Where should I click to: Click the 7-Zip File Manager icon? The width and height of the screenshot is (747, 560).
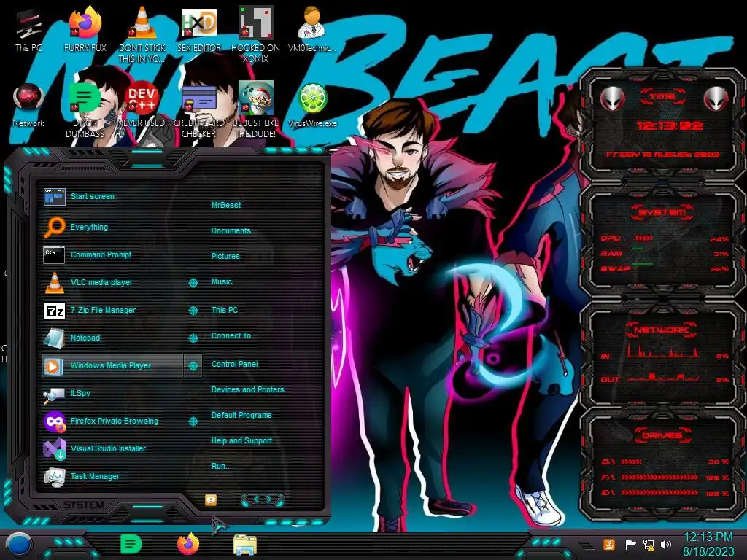tap(54, 311)
